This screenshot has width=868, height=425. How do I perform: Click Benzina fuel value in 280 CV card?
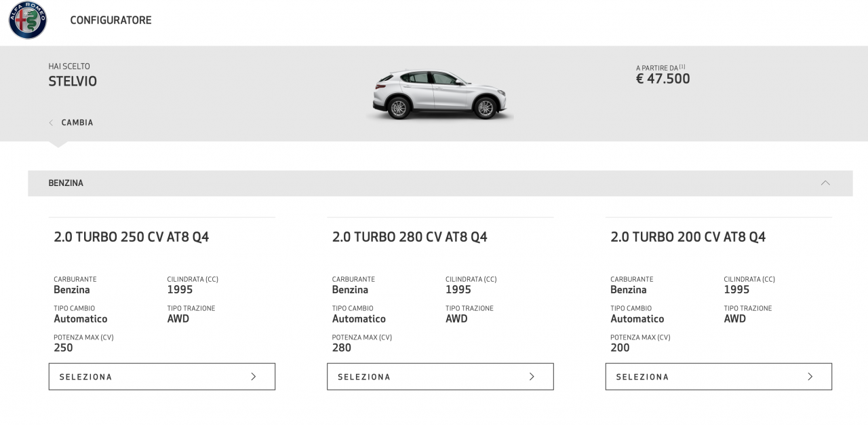(x=350, y=290)
